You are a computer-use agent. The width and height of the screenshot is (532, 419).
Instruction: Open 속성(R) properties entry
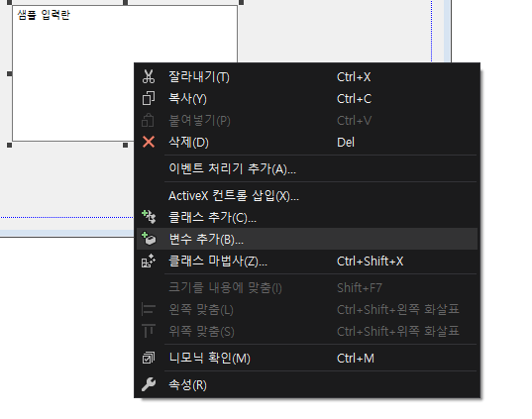click(x=307, y=384)
